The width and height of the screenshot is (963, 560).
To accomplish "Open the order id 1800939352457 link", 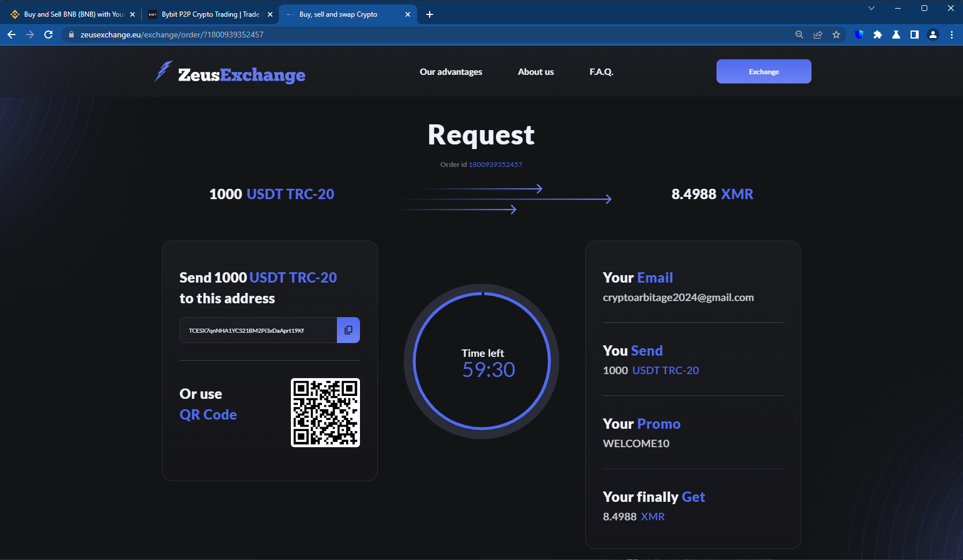I will coord(495,164).
